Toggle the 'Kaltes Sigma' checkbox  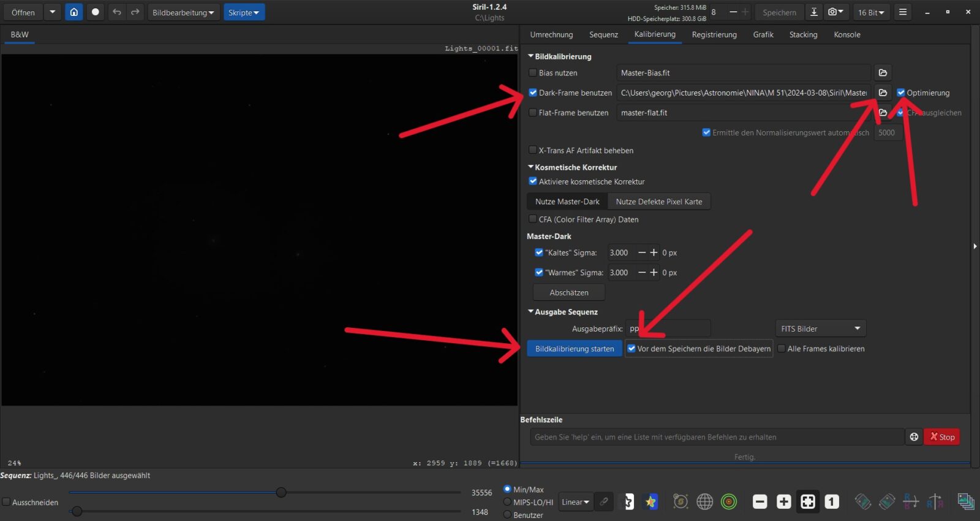539,253
